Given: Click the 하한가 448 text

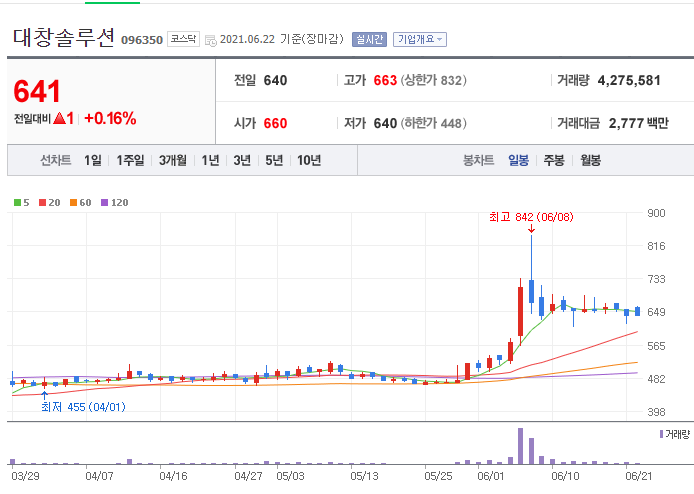Looking at the screenshot, I should coord(433,123).
